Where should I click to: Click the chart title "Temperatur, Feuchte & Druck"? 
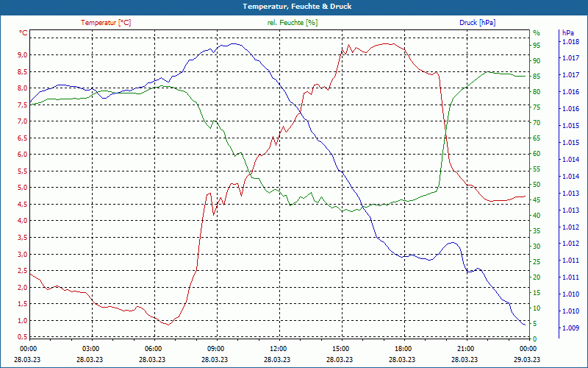point(297,7)
